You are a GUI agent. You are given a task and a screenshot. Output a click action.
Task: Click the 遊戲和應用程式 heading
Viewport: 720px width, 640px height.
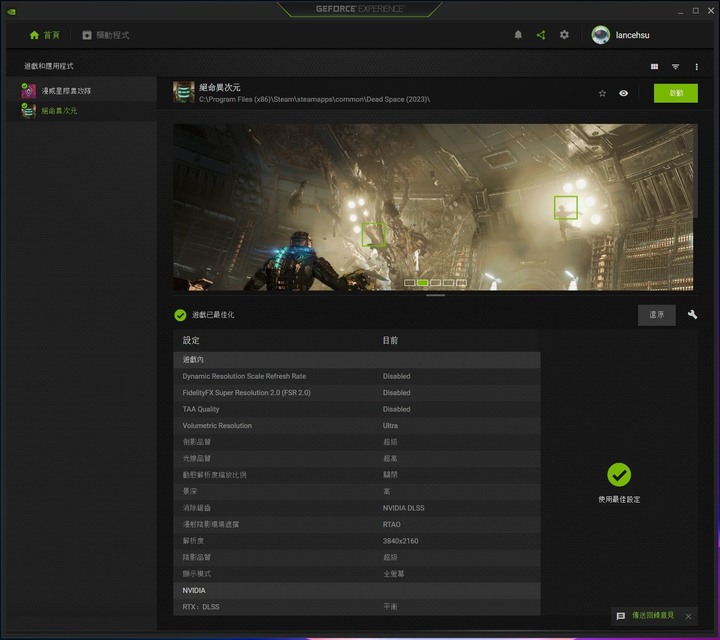[x=49, y=66]
